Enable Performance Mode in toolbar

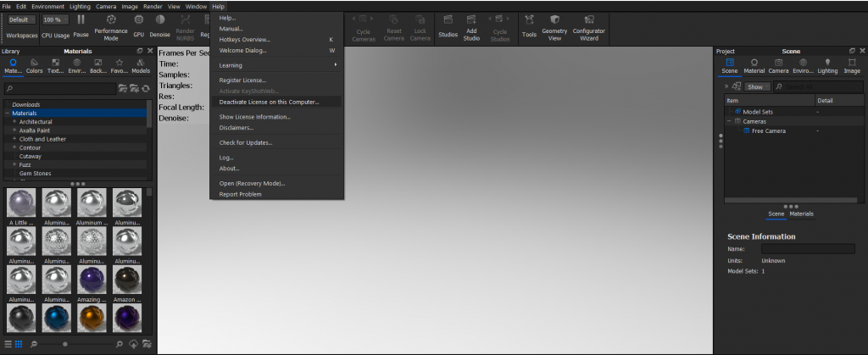click(111, 27)
